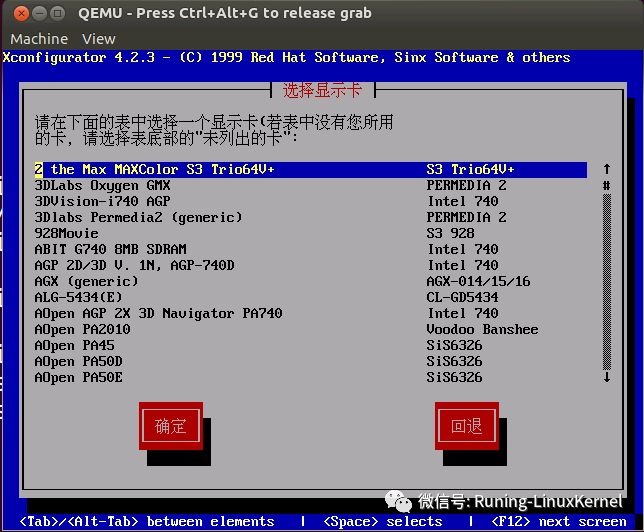Select the AGX (generic) entry
This screenshot has width=644, height=532.
[310, 281]
